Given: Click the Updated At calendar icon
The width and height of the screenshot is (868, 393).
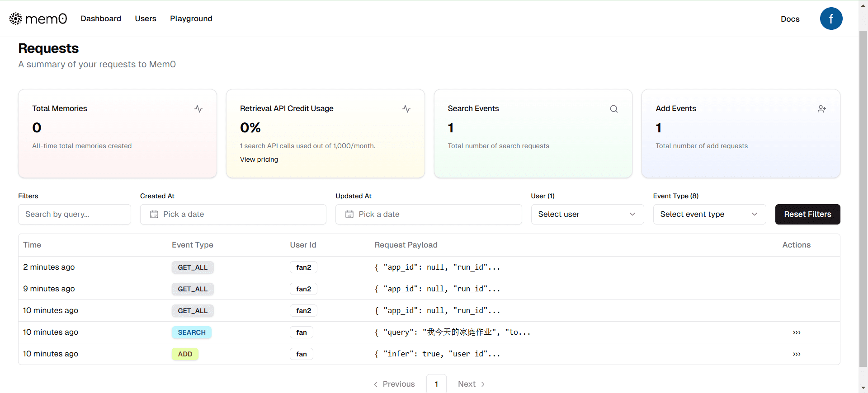Looking at the screenshot, I should click(x=349, y=214).
